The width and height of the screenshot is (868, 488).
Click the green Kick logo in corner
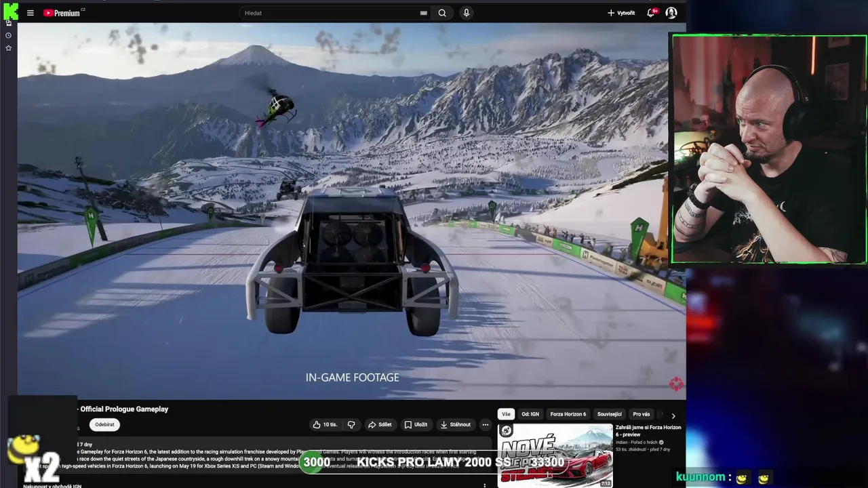click(x=10, y=12)
